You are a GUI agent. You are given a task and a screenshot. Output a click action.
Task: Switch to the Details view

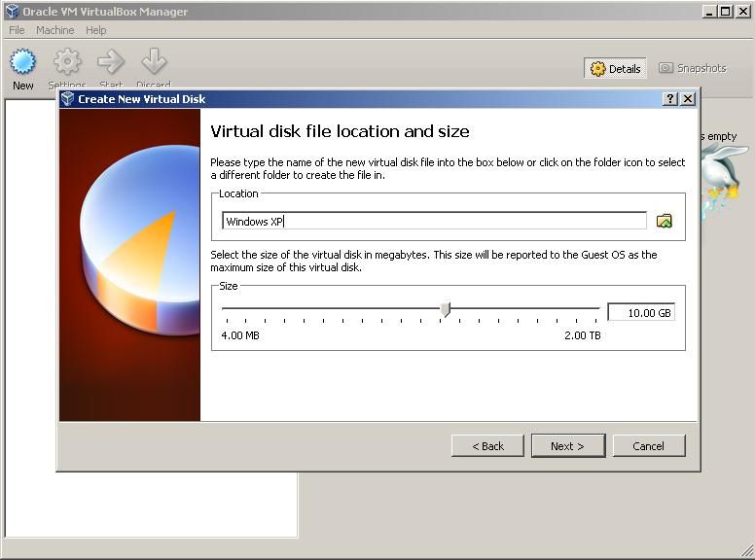click(615, 69)
